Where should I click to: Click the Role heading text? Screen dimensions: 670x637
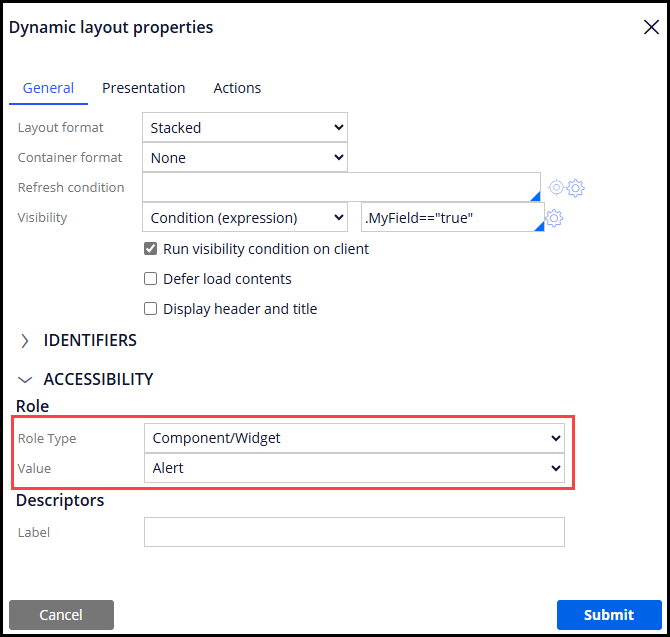[x=32, y=406]
